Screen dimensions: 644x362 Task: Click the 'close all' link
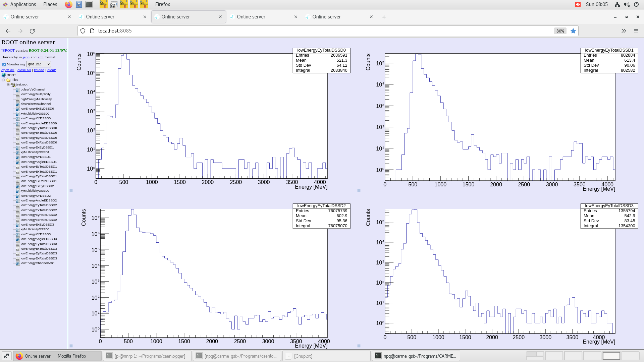point(24,70)
